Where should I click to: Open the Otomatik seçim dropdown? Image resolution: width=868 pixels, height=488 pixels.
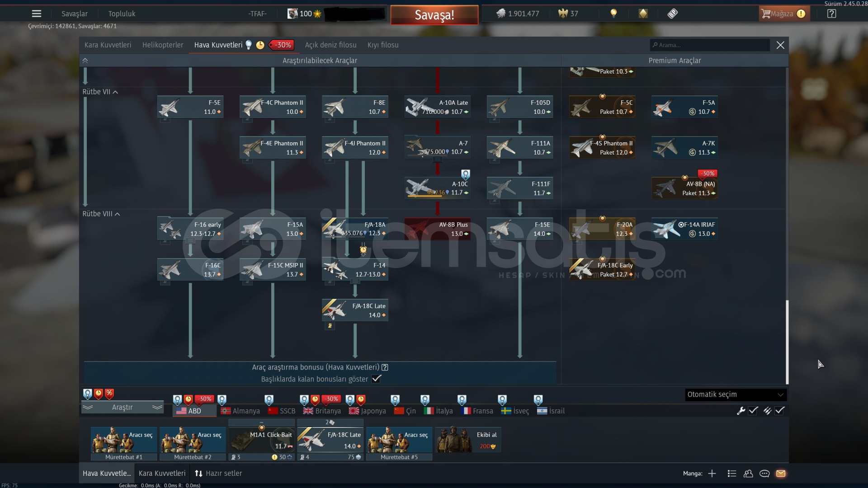[736, 394]
